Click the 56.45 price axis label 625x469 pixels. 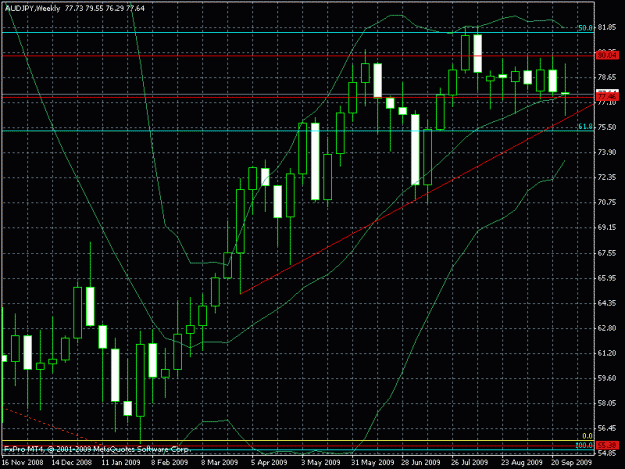(x=607, y=428)
